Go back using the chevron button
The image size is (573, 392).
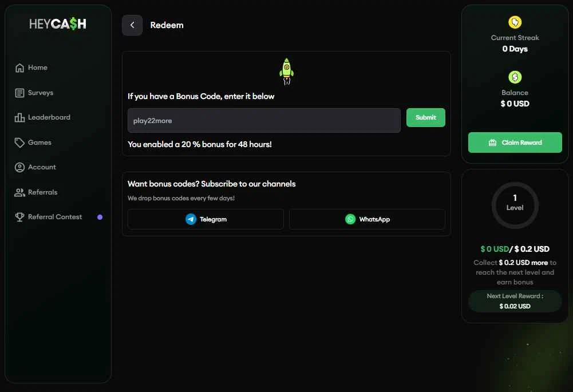[x=132, y=25]
